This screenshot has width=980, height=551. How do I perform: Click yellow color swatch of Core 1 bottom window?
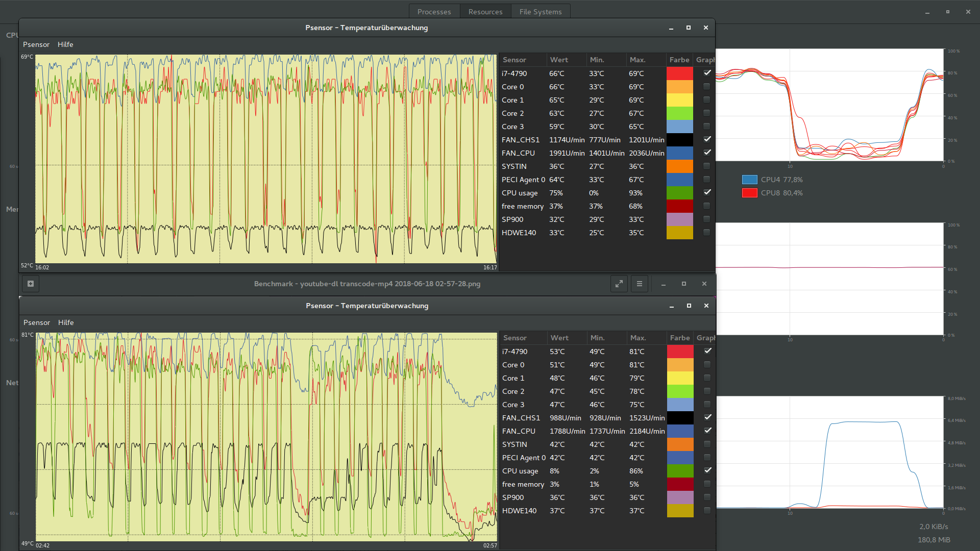(680, 378)
